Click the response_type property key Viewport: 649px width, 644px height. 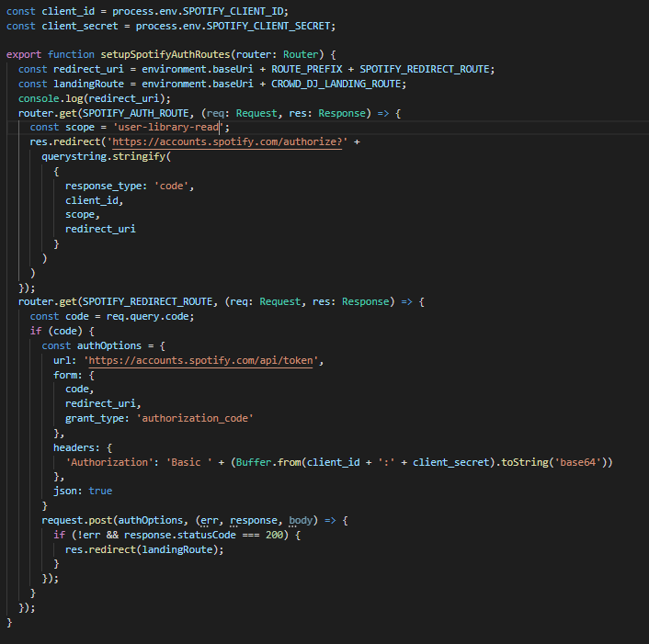point(103,186)
